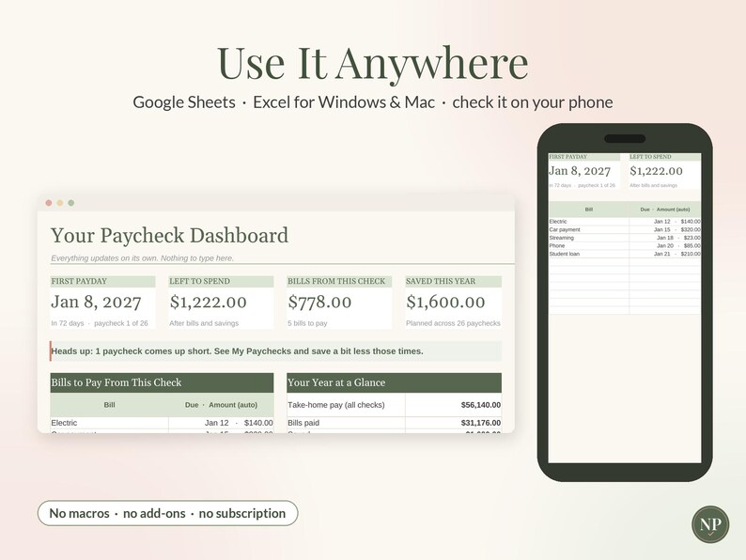Click the '5 bills to pay' note
Screen dimensions: 746x560
coord(307,323)
